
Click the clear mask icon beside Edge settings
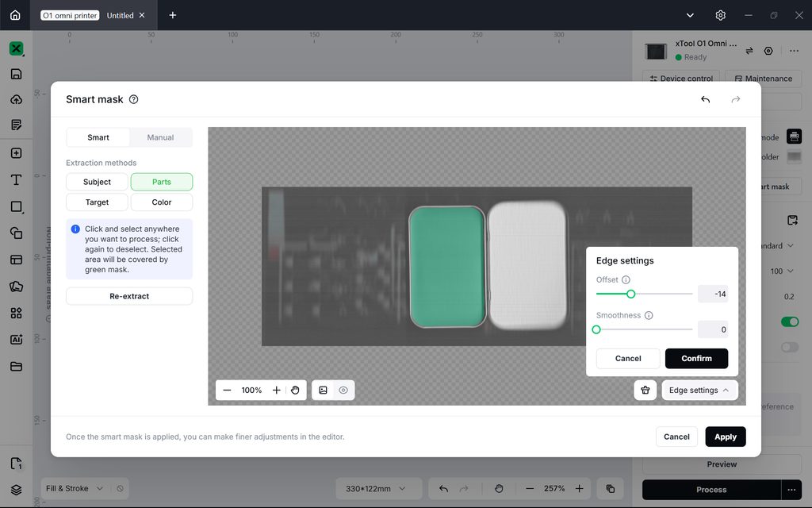pos(645,391)
